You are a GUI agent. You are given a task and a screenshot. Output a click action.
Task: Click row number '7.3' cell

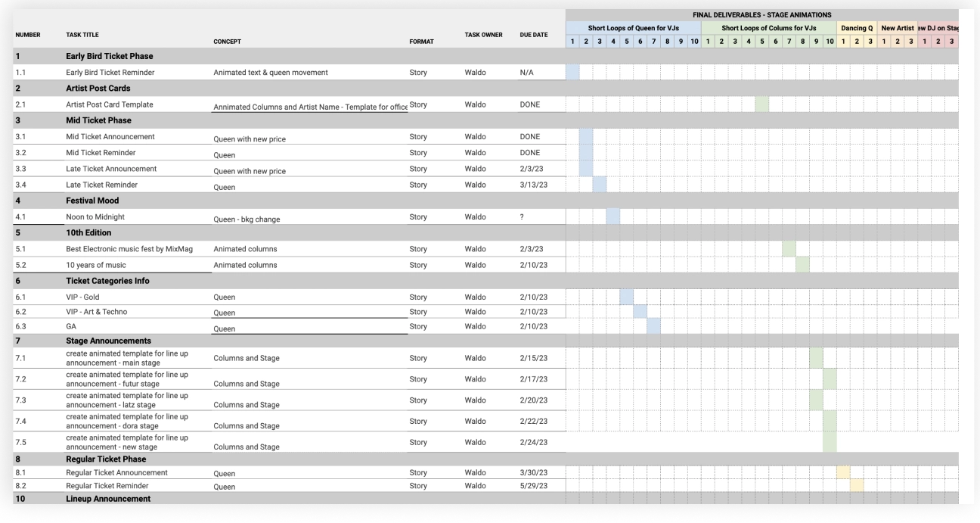click(x=20, y=400)
